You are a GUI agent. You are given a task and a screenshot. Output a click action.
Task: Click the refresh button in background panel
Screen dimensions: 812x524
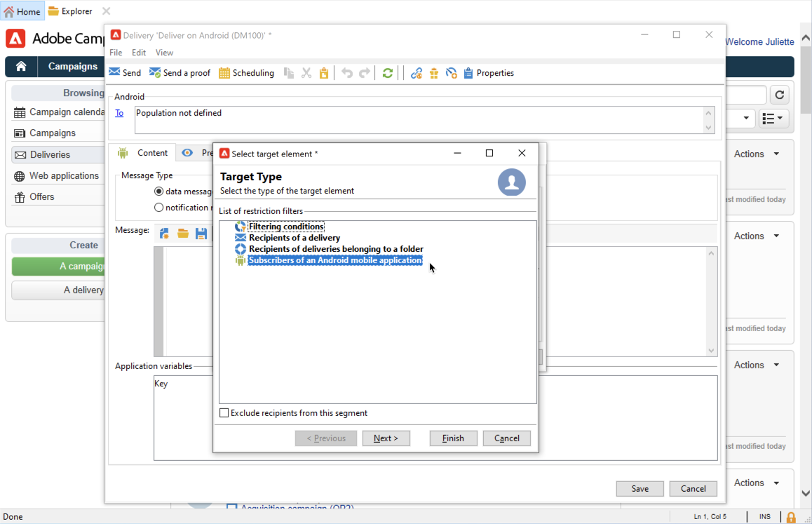pos(779,95)
